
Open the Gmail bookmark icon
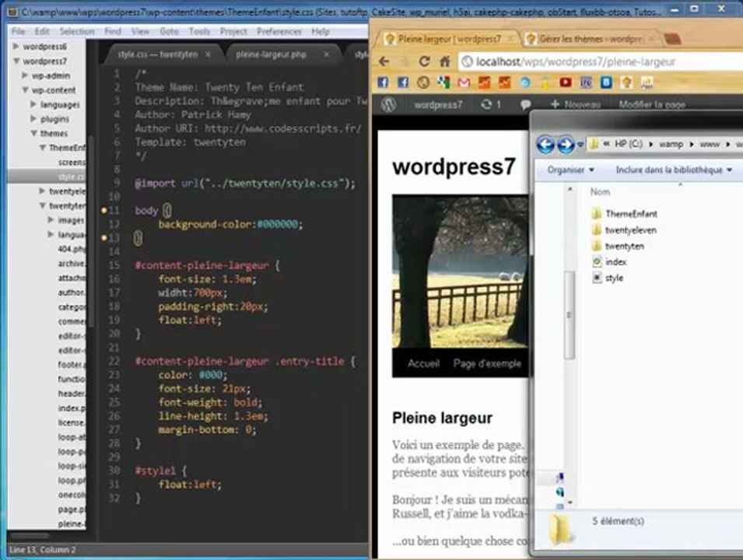click(464, 83)
